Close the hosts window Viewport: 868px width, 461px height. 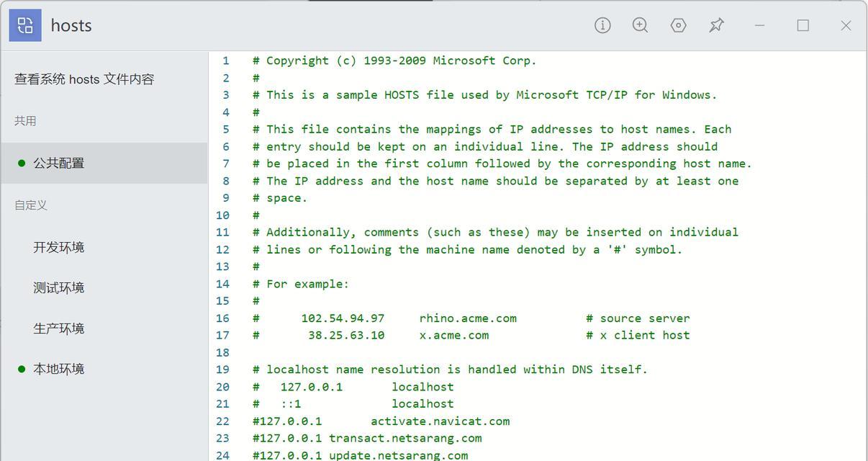(x=846, y=25)
